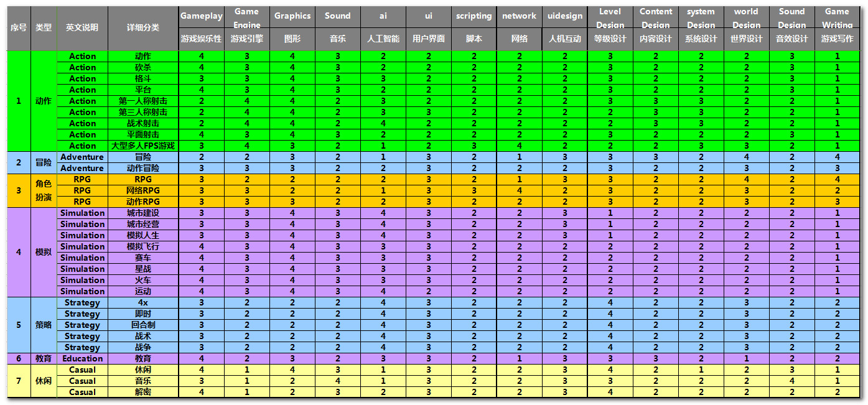Select the 英文说明 header cell
The height and width of the screenshot is (405, 868).
tap(82, 28)
